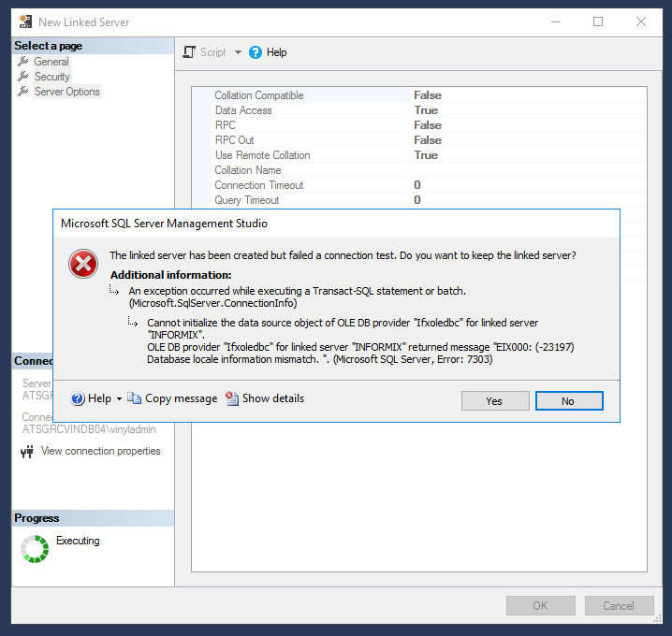Click the Copy message icon
This screenshot has width=672, height=636.
pos(135,398)
